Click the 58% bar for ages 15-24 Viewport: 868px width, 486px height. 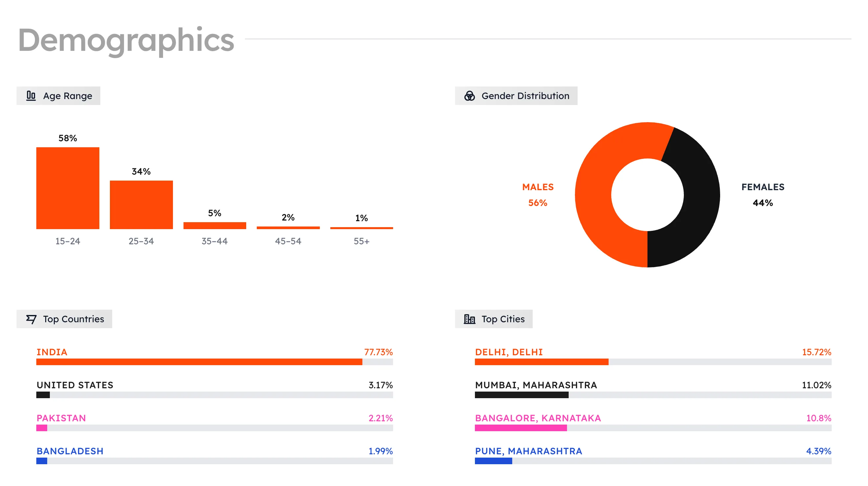pos(68,188)
